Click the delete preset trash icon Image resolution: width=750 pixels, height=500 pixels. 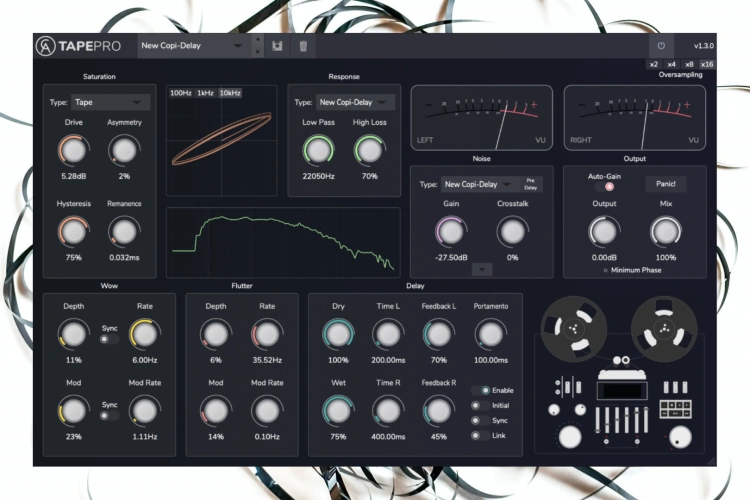pyautogui.click(x=303, y=46)
